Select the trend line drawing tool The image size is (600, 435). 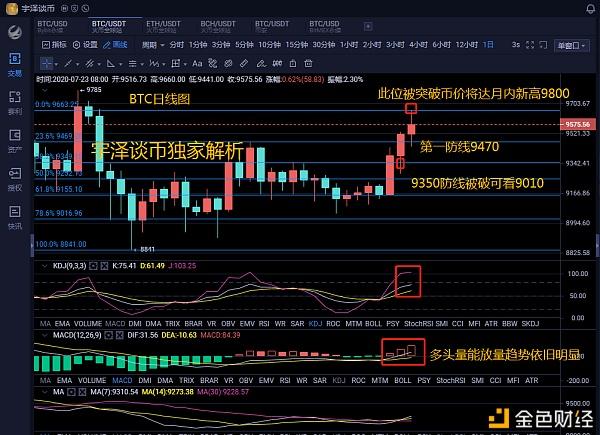(68, 64)
